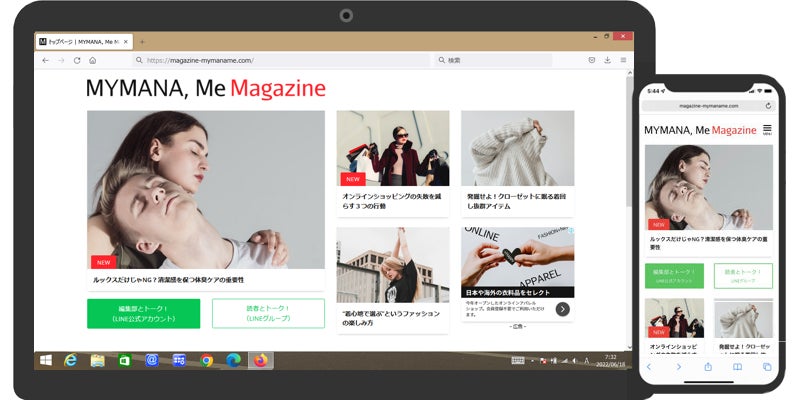Open the Firefox downloads icon
The image size is (800, 400).
click(607, 60)
